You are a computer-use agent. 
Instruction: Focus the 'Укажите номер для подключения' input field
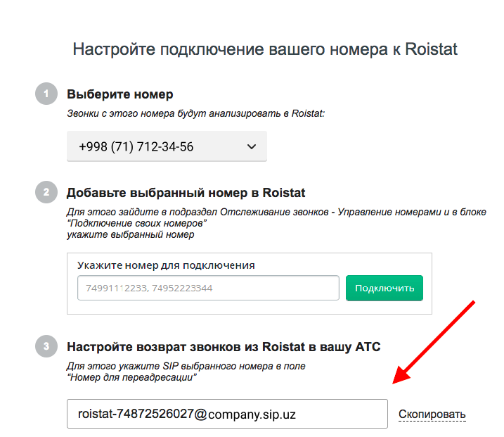coord(208,289)
